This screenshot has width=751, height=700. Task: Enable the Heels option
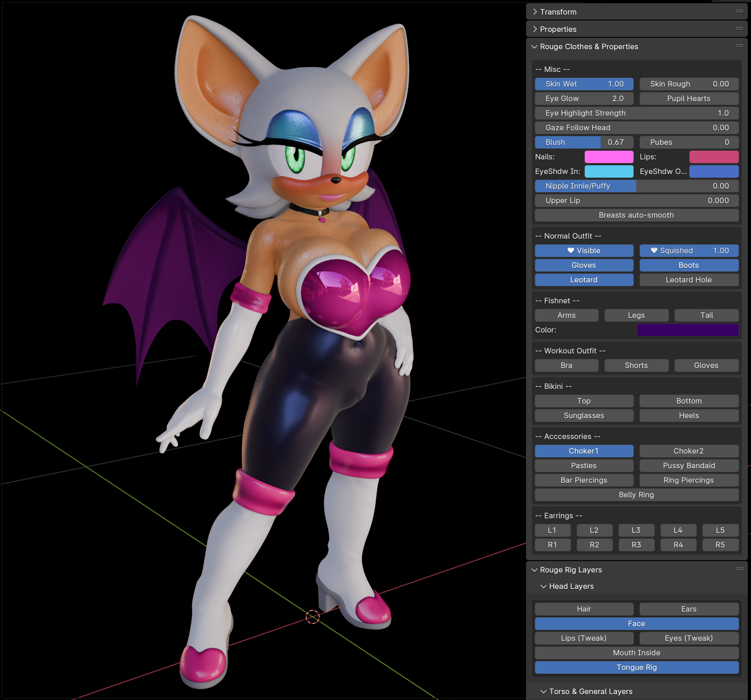689,415
